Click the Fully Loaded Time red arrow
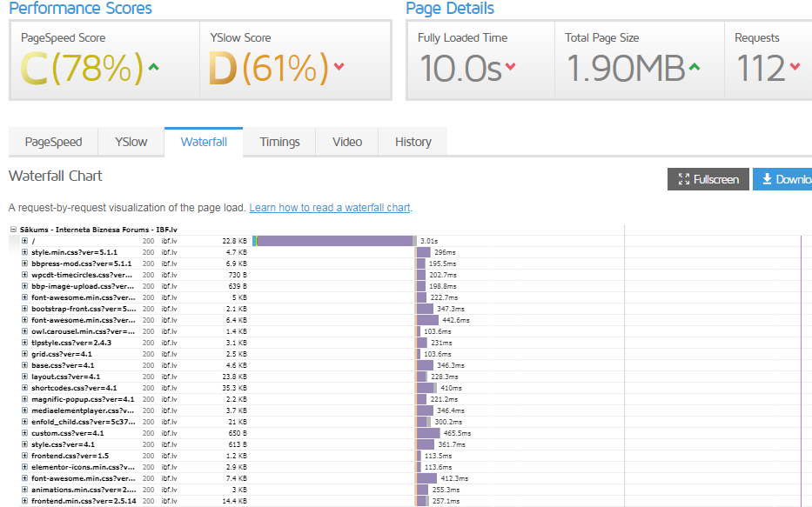Screen dimensions: 812x507 511,68
